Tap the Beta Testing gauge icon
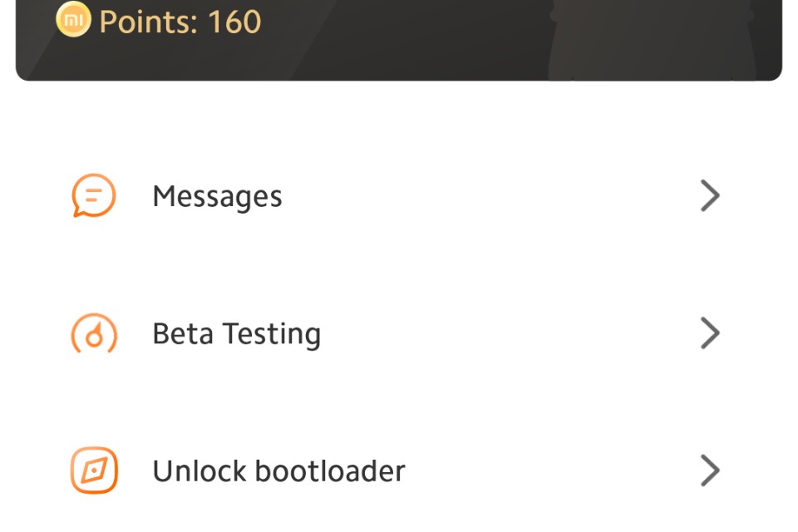The height and width of the screenshot is (532, 798). (94, 333)
